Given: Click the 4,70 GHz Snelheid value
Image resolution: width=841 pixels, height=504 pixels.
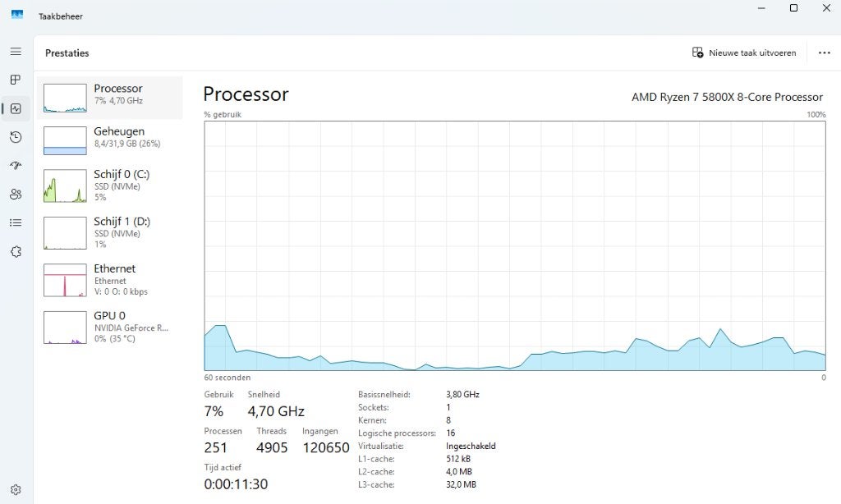Looking at the screenshot, I should pyautogui.click(x=276, y=411).
